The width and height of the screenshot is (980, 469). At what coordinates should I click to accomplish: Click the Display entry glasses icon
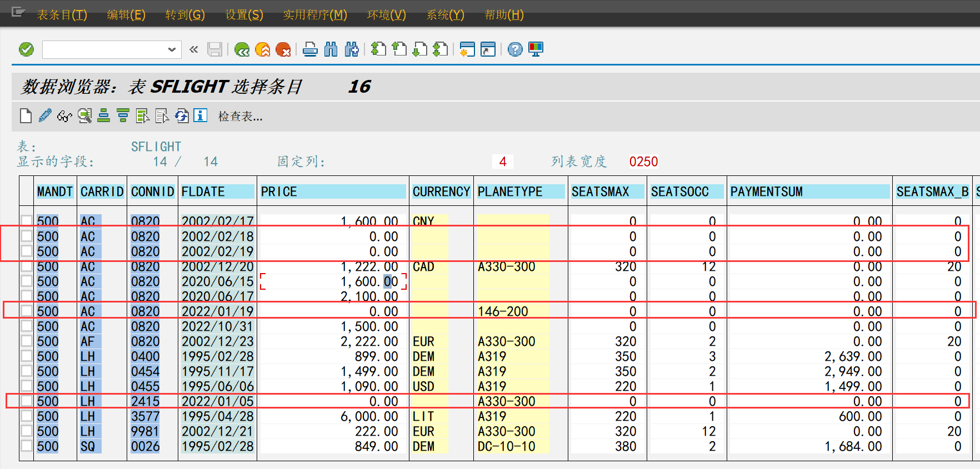coord(64,115)
